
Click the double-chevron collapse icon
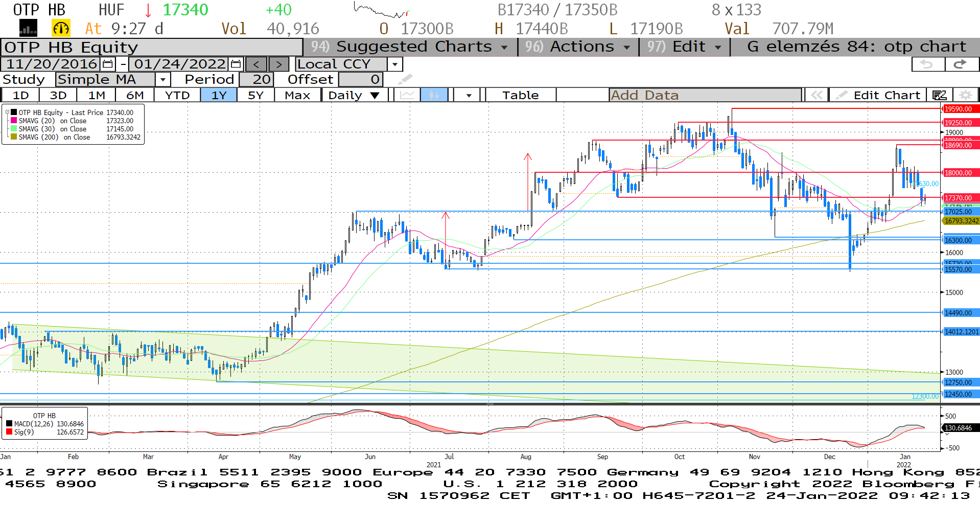(x=816, y=95)
